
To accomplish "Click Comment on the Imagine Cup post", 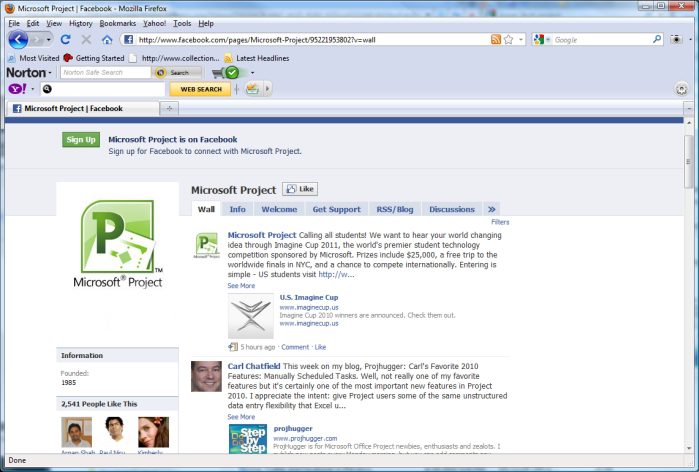I will coord(295,347).
